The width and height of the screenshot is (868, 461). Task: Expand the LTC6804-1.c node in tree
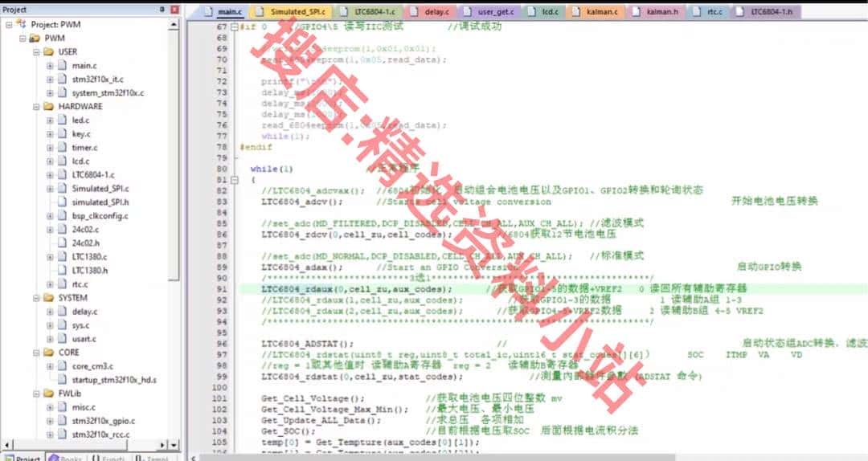click(50, 175)
